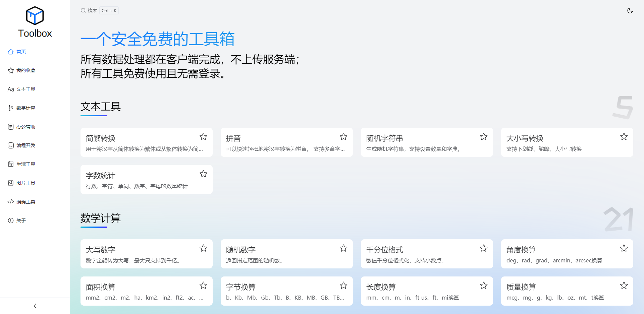Click the 文本工具 section heading
This screenshot has height=314, width=644.
pos(101,107)
